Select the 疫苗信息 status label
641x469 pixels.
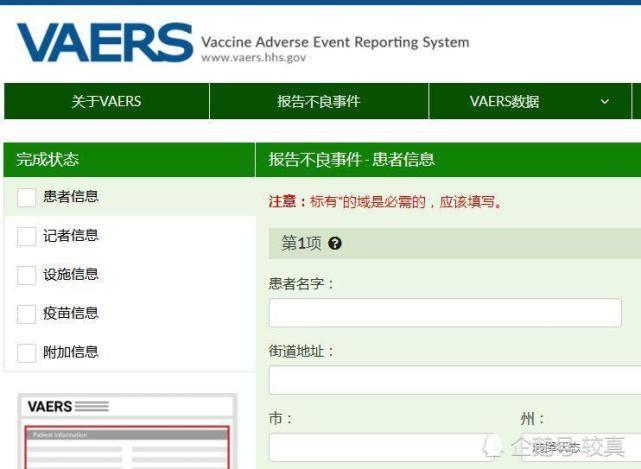click(x=71, y=313)
